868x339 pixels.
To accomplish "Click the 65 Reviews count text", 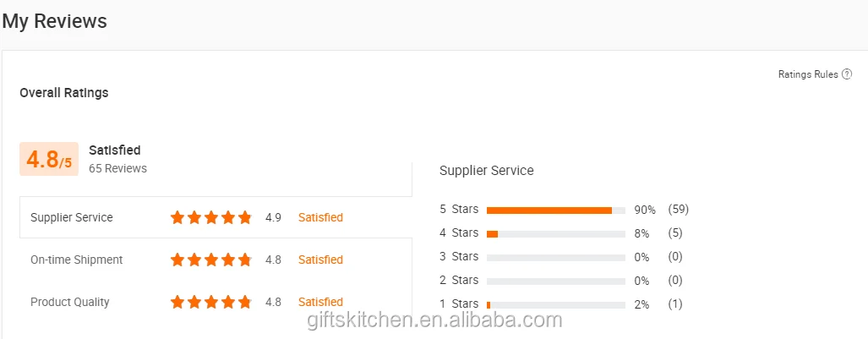I will (x=117, y=168).
